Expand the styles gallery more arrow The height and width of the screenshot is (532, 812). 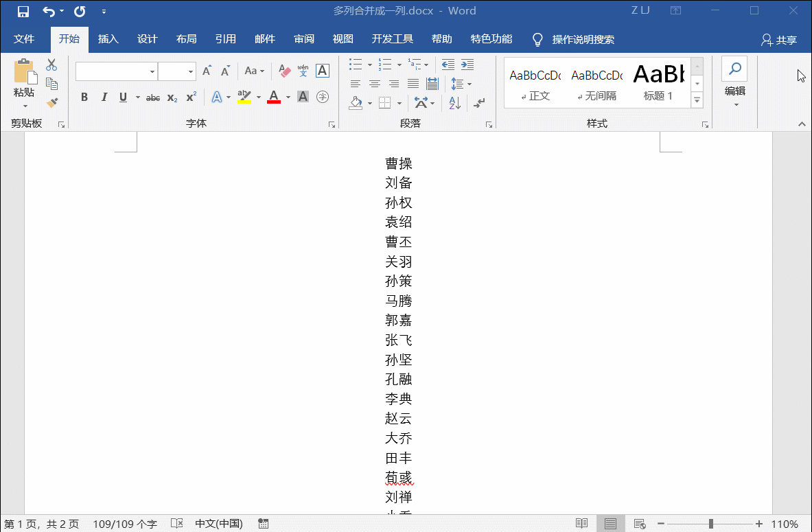pos(697,100)
